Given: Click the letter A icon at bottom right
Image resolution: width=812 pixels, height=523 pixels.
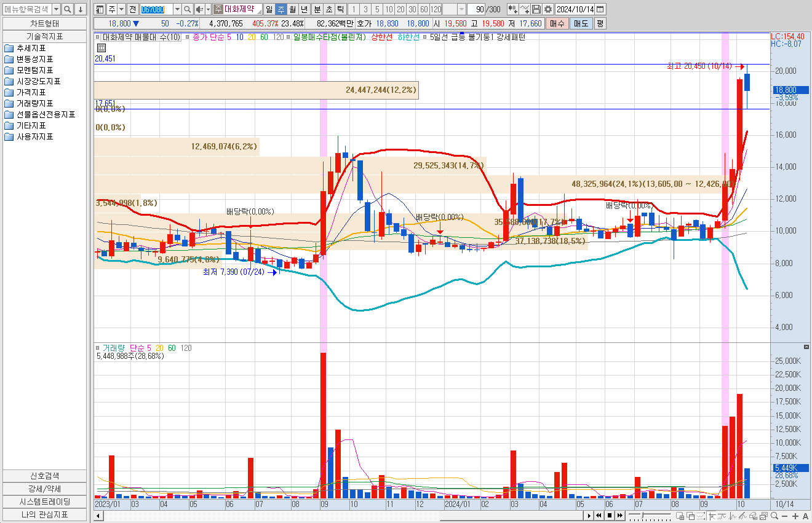Looking at the screenshot, I should tap(805, 516).
